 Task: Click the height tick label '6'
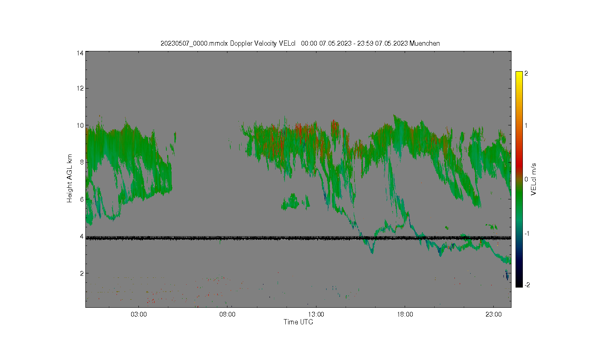[x=82, y=199]
